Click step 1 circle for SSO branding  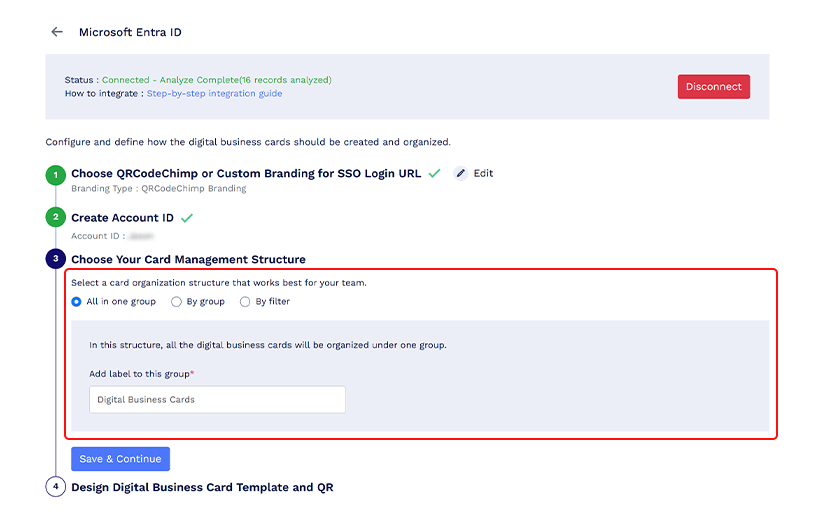click(x=55, y=175)
